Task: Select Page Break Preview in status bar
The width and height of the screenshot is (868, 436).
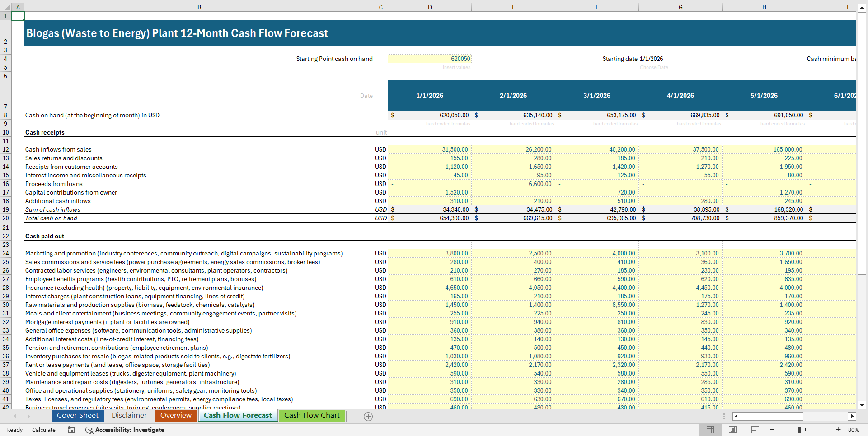Action: tap(755, 430)
